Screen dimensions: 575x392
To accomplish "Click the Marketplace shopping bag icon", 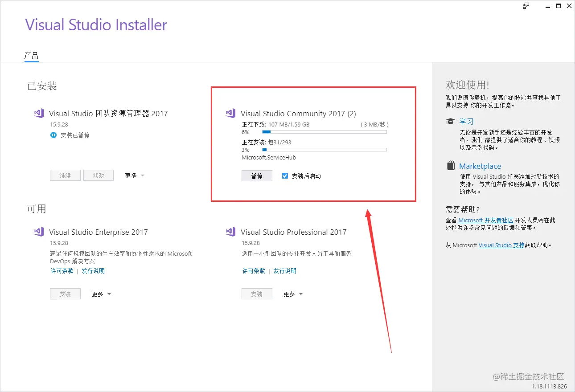I will tap(450, 165).
